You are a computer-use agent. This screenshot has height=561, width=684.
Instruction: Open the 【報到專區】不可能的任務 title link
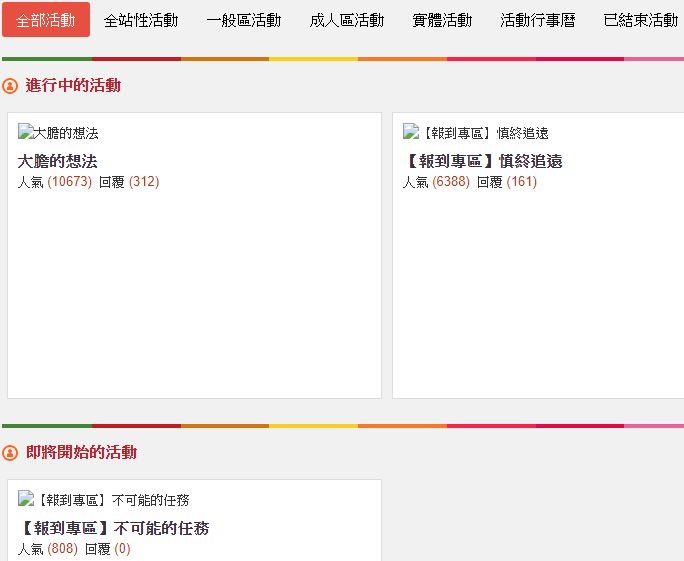click(113, 528)
